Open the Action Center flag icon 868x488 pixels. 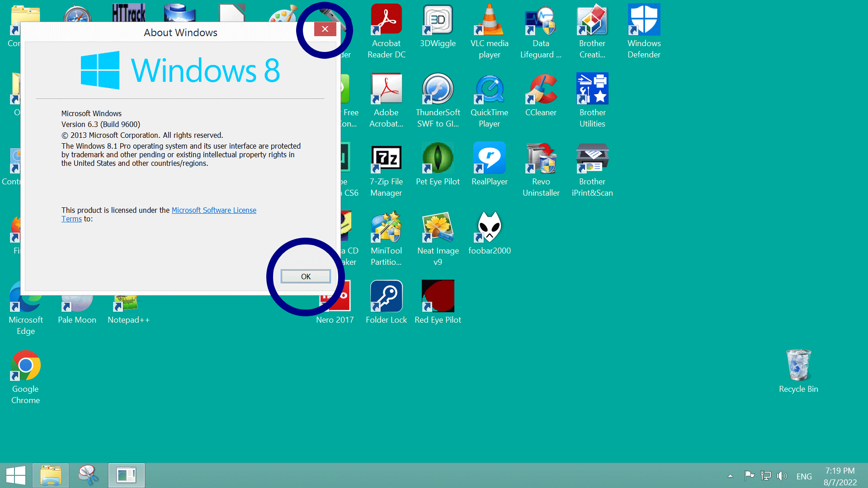tap(749, 476)
